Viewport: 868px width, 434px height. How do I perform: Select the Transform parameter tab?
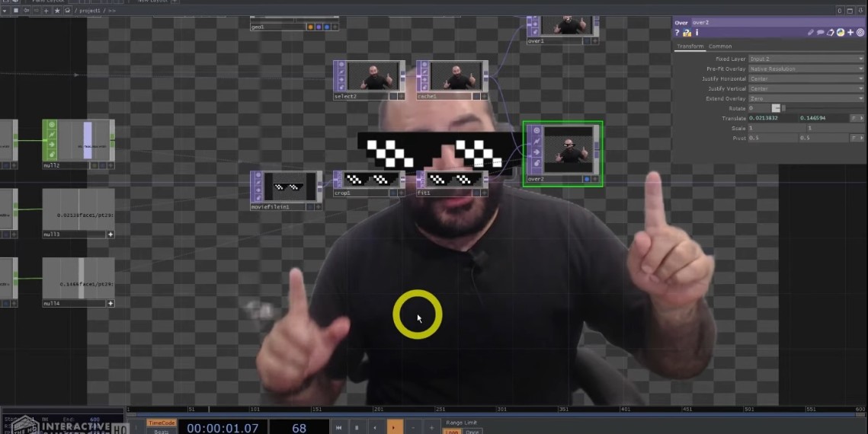click(690, 46)
